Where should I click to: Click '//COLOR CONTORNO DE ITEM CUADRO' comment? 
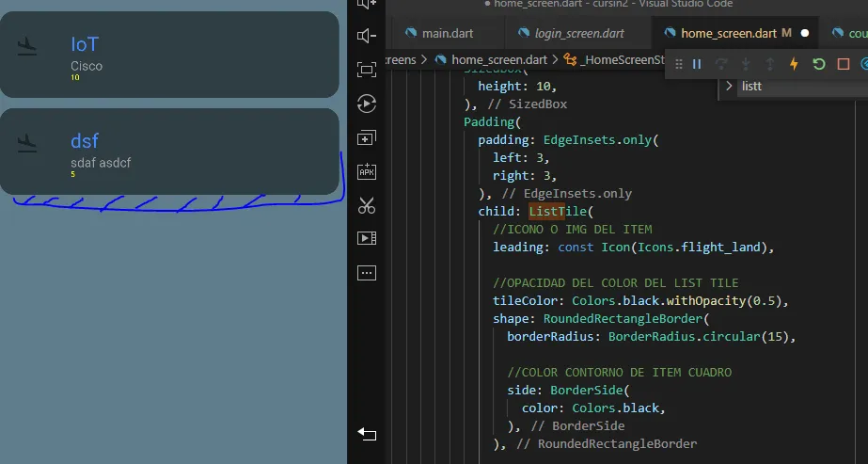[620, 373]
